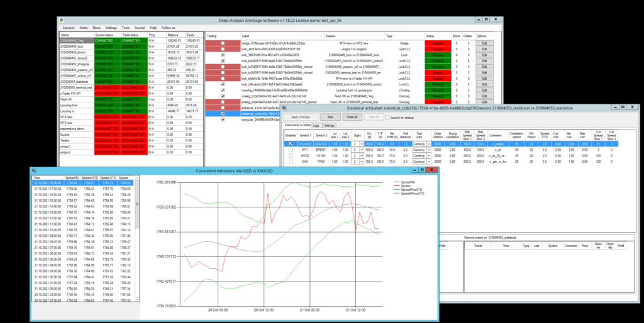Click the Clear all button
The image size is (644, 323).
(374, 117)
